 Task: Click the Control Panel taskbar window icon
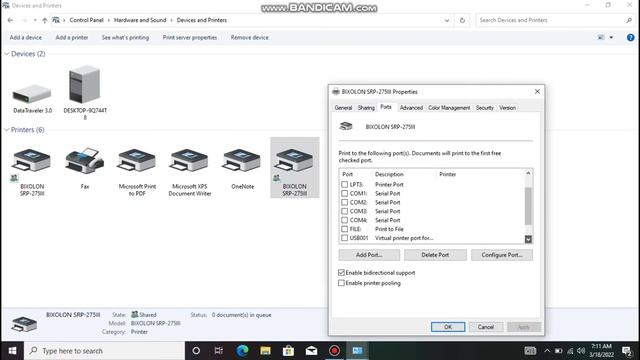[358, 351]
